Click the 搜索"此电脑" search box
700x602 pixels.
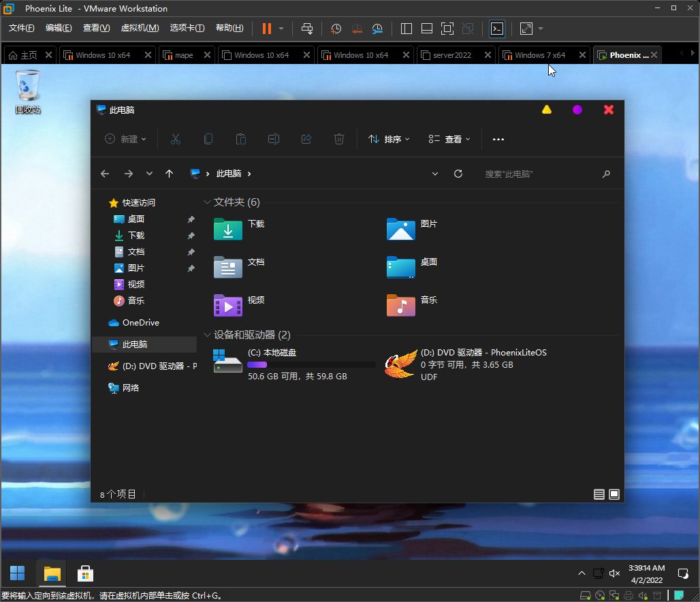pyautogui.click(x=538, y=174)
